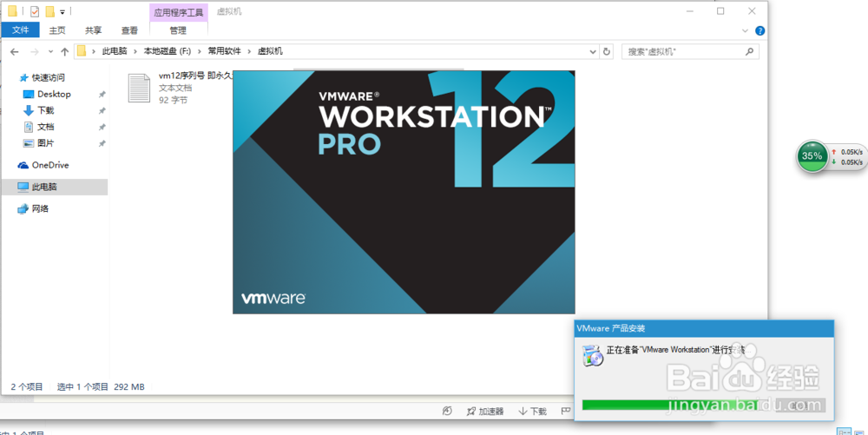Go up one folder level
868x435 pixels.
(64, 51)
